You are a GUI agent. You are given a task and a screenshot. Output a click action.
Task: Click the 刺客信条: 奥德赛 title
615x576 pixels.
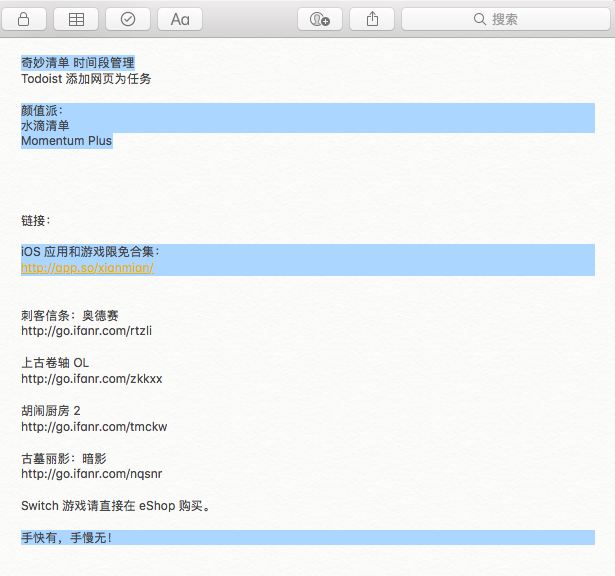(x=70, y=315)
